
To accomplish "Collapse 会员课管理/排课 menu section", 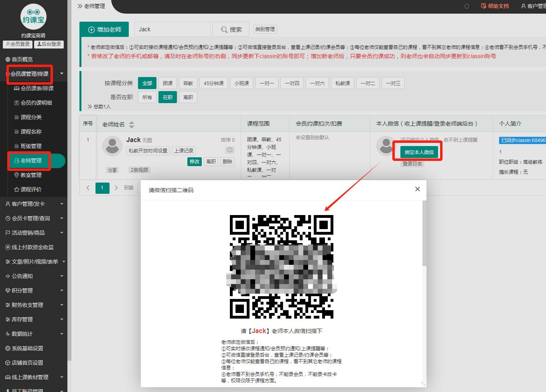I will (x=34, y=74).
